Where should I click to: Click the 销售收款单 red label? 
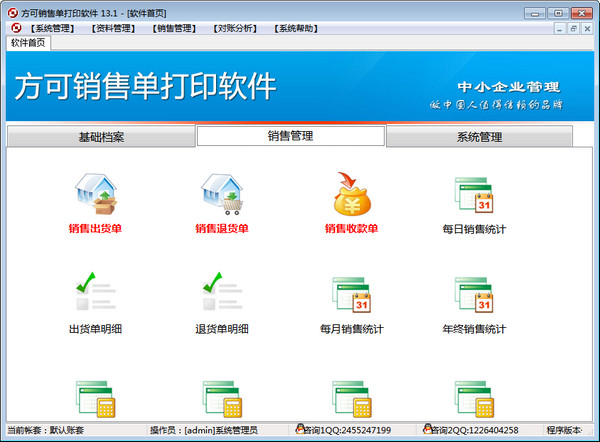coord(352,228)
